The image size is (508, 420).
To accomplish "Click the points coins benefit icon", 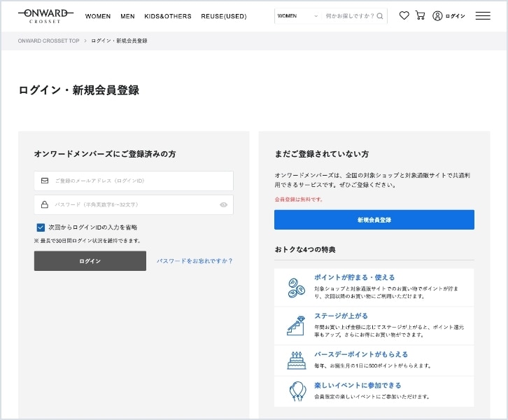I will 293,287.
